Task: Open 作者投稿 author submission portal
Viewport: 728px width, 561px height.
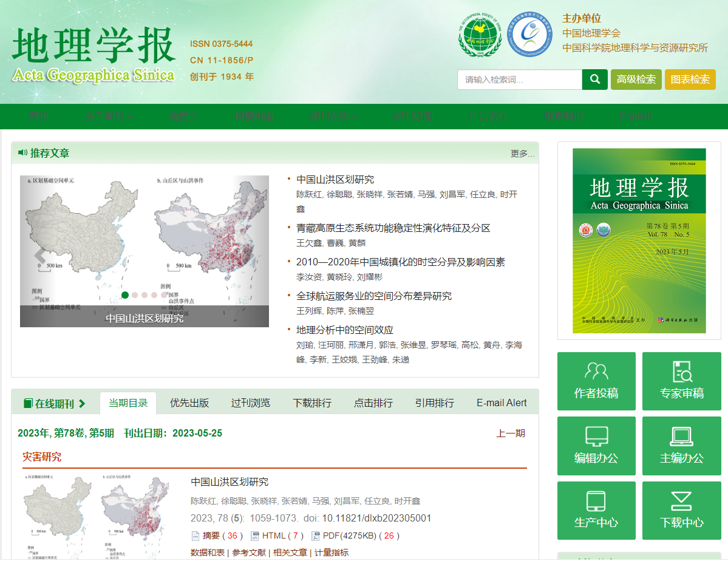Action: 596,381
